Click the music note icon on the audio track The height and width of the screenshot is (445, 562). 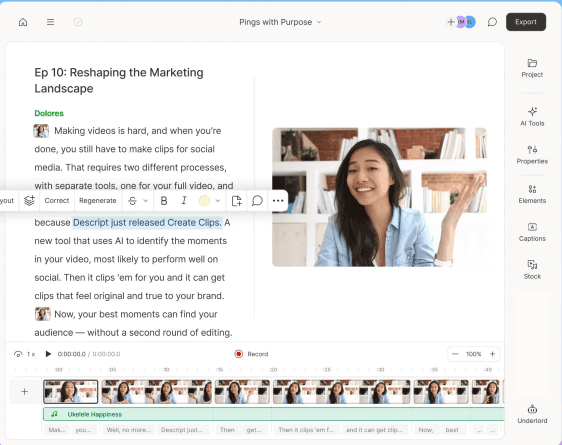[54, 414]
